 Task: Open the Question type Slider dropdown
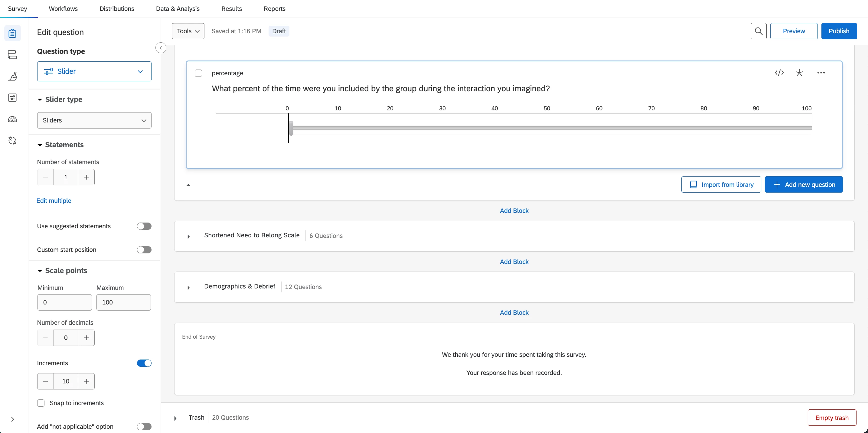(94, 71)
